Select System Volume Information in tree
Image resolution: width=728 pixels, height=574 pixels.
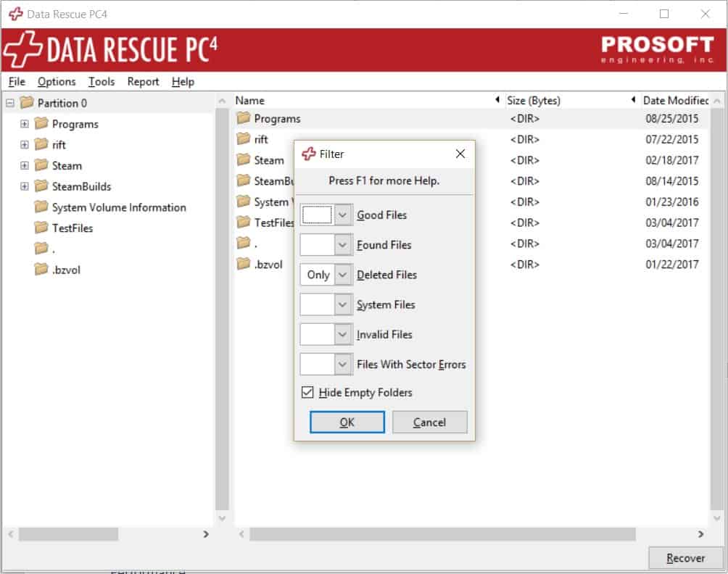[x=119, y=207]
